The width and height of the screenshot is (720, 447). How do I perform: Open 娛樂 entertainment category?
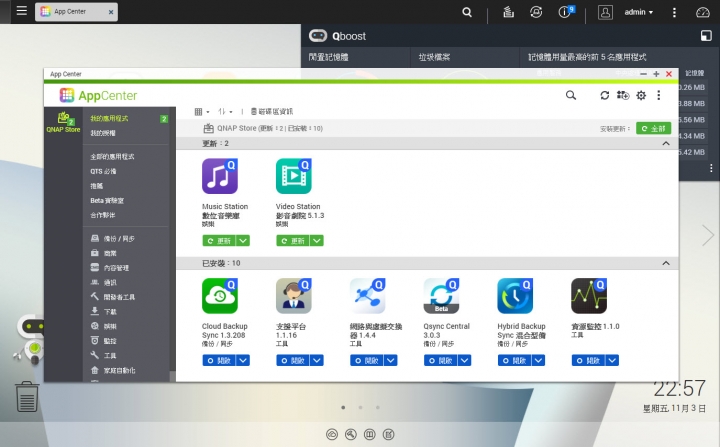104,326
